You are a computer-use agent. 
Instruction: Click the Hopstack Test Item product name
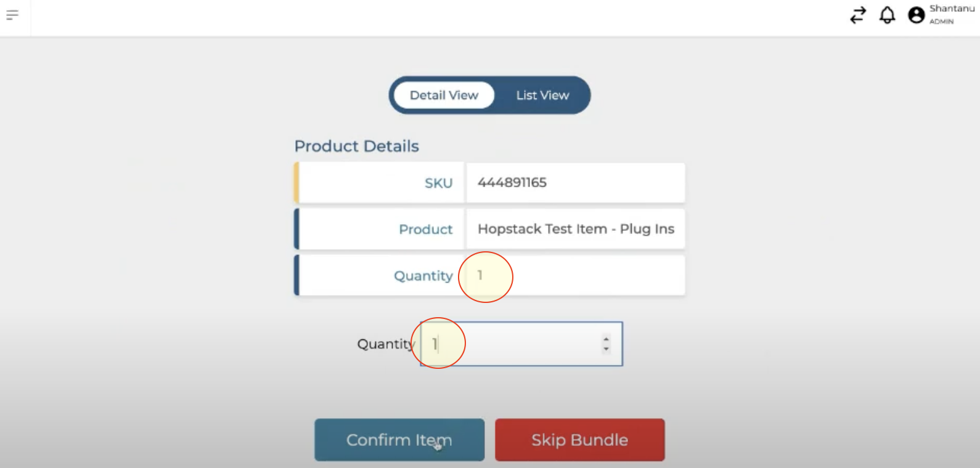pos(576,229)
